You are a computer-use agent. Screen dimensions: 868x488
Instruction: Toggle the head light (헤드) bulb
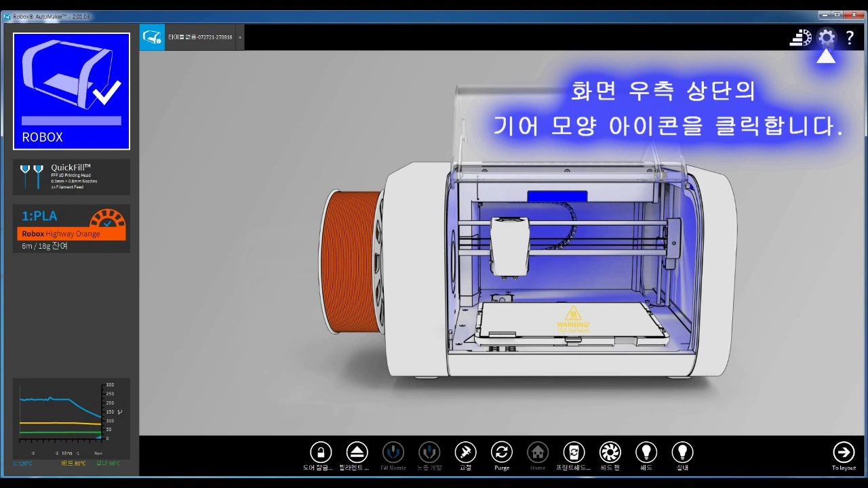point(646,452)
